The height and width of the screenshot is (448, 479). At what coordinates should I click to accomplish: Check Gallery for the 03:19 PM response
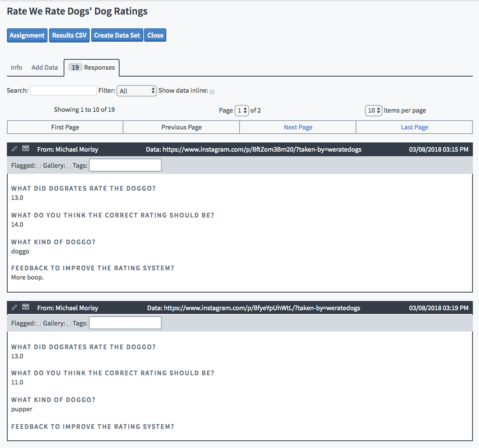pyautogui.click(x=69, y=324)
